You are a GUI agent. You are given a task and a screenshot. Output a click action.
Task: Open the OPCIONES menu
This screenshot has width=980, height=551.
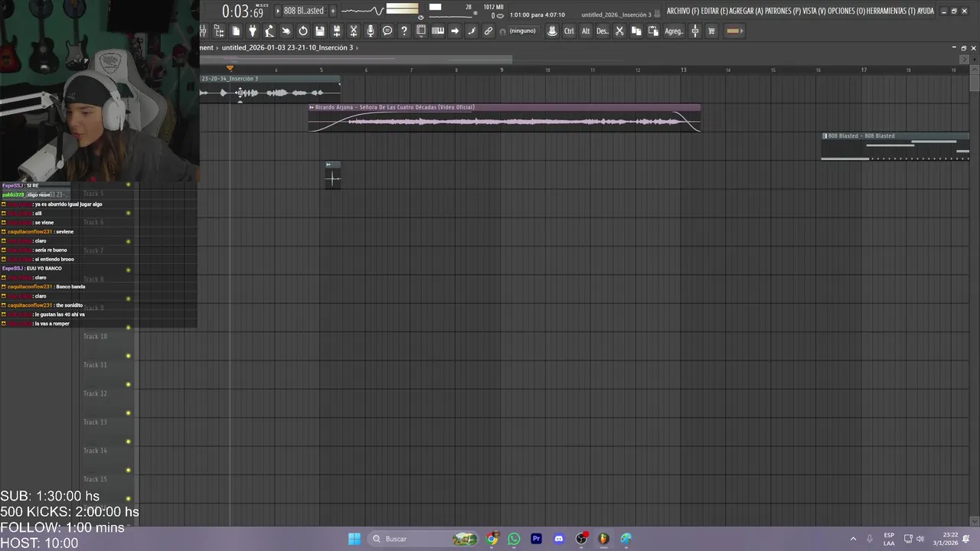[847, 11]
